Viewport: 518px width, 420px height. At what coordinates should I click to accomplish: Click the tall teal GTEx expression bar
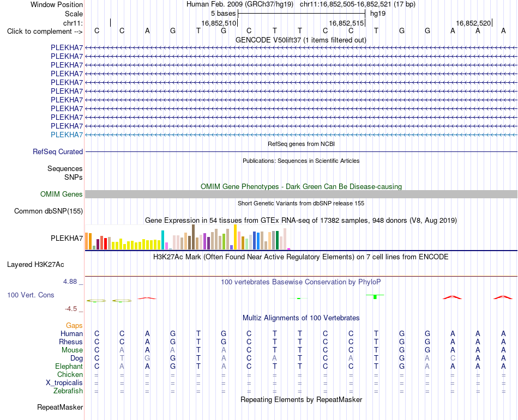tap(162, 240)
